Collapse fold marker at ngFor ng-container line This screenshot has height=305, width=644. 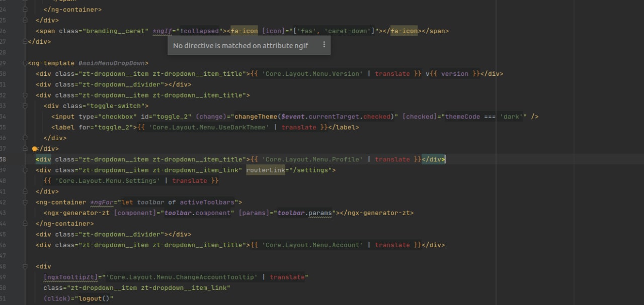click(x=25, y=202)
